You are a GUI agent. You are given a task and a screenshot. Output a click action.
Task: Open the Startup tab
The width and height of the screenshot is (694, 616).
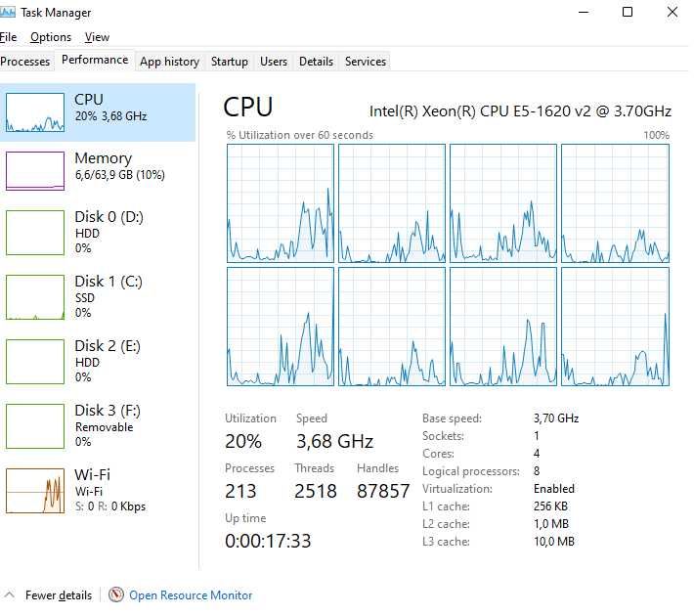(230, 62)
